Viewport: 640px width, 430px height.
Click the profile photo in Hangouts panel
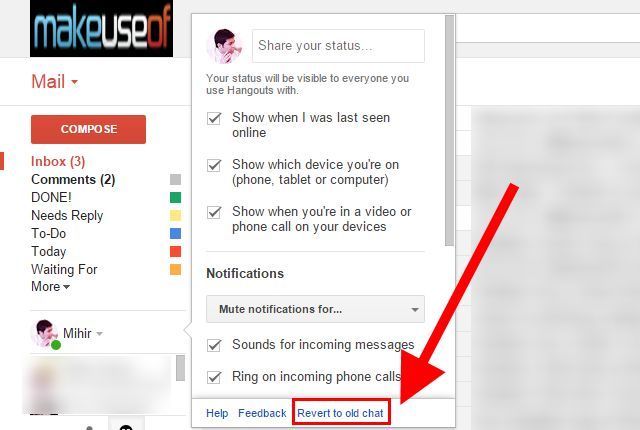(x=224, y=46)
